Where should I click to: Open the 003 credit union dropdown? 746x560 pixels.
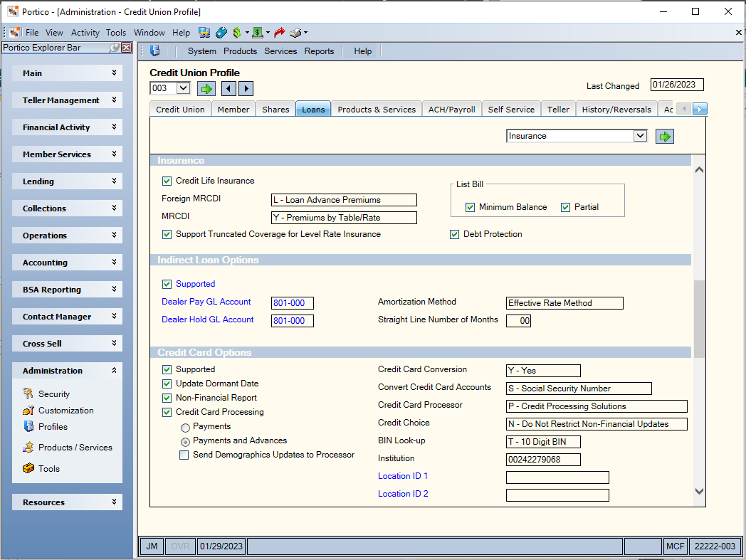coord(183,88)
